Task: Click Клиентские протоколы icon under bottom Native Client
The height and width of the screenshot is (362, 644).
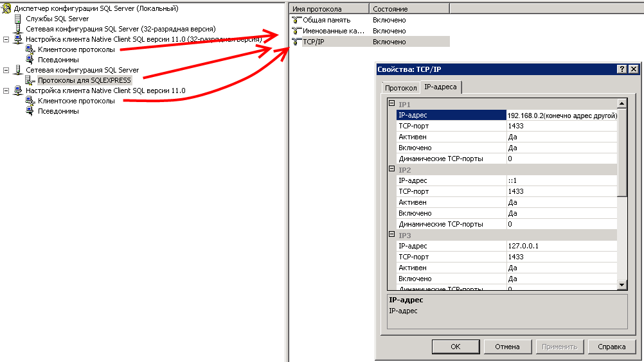Action: [x=30, y=101]
